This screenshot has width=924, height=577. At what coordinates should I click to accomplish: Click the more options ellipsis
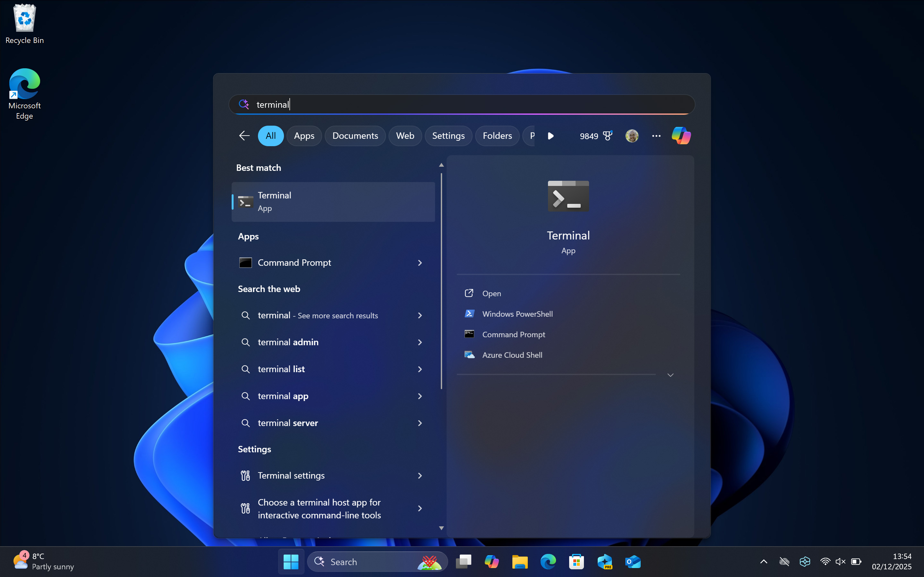coord(656,136)
